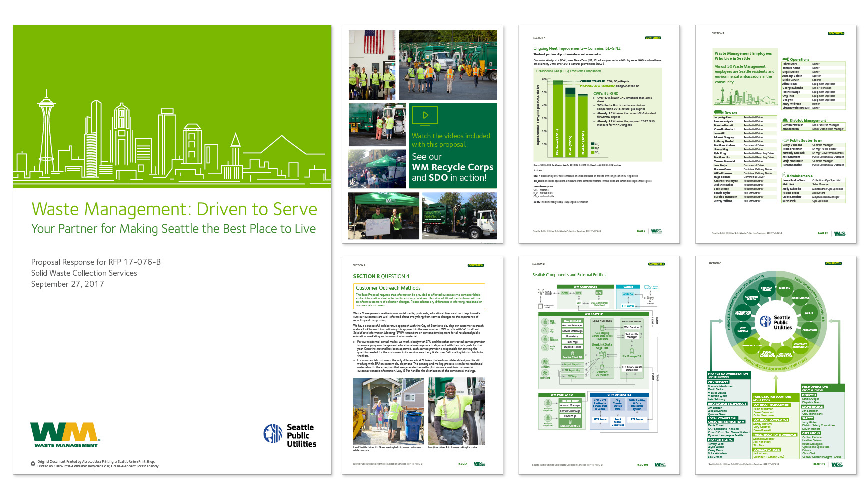Click the Seattle Public Utilities logo on cover
Image resolution: width=868 pixels, height=500 pixels.
[289, 435]
